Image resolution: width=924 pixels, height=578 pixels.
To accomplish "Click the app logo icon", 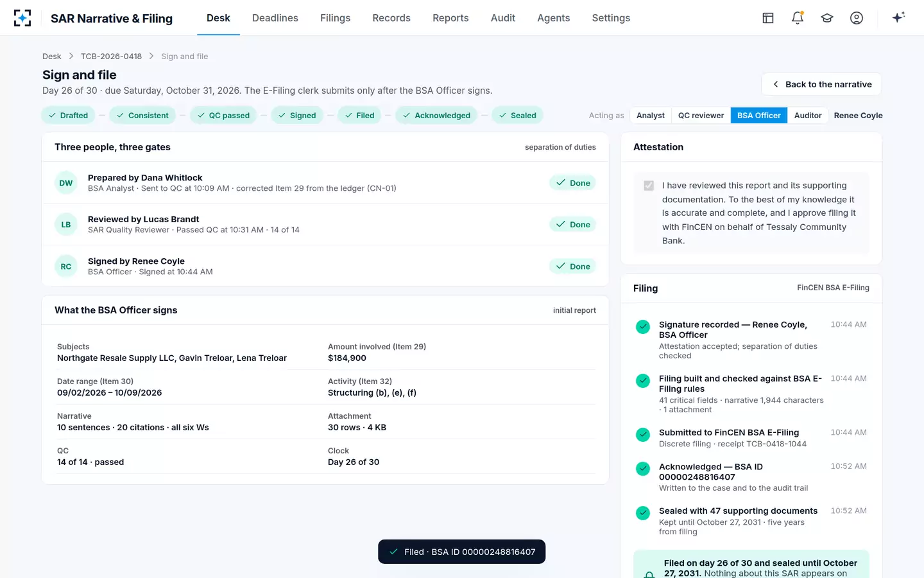I will [x=22, y=18].
